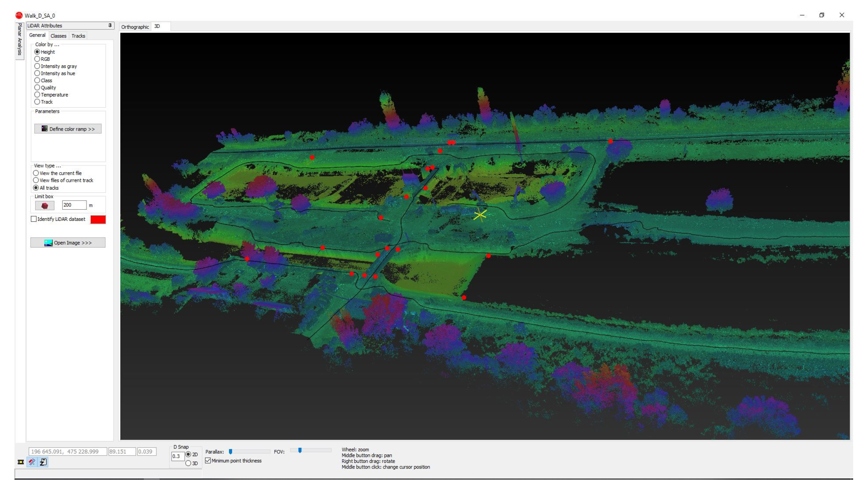This screenshot has width=868, height=493.
Task: Select Height color mode
Action: pos(37,52)
